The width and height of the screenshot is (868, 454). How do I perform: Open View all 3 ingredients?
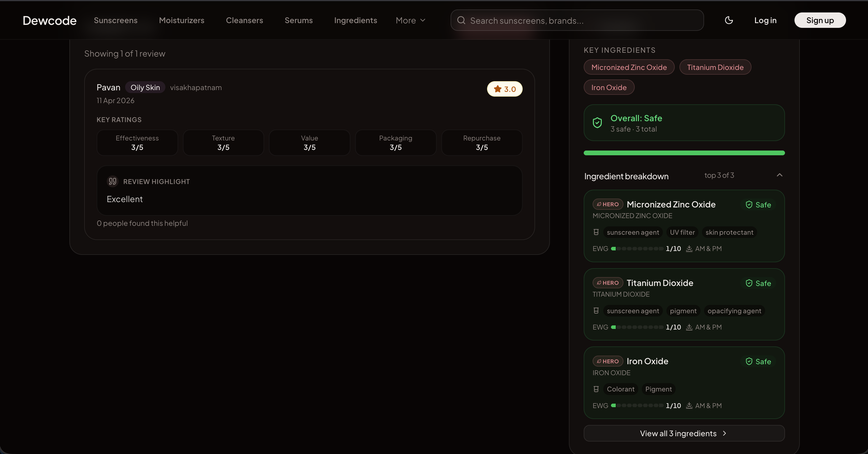(x=684, y=434)
